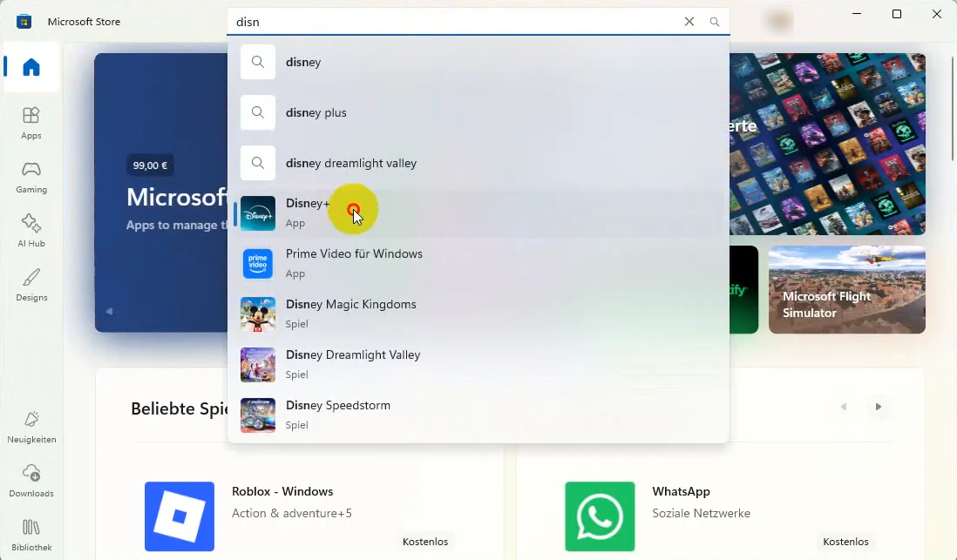Open the Apps section
Screen dimensions: 957x560
point(31,123)
